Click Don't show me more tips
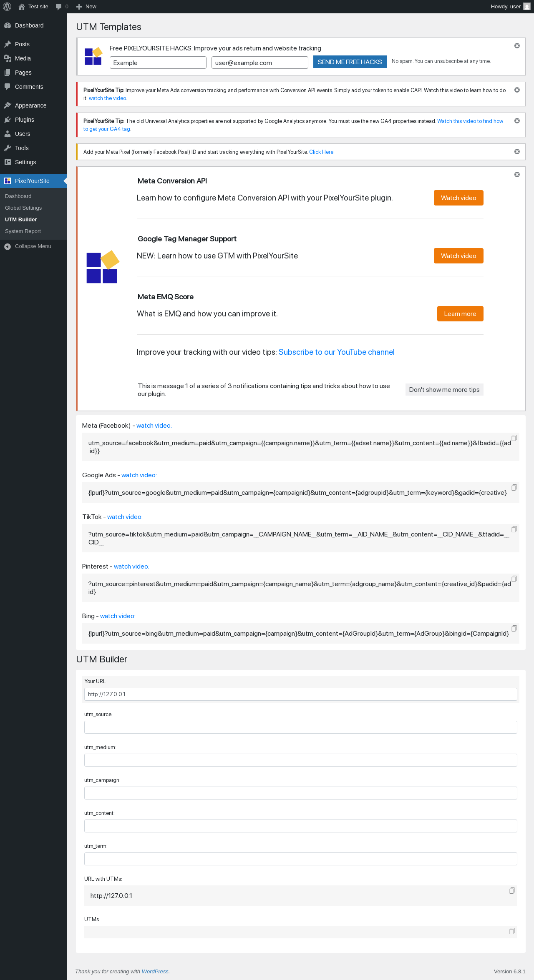Viewport: 534px width, 980px height. pos(444,390)
